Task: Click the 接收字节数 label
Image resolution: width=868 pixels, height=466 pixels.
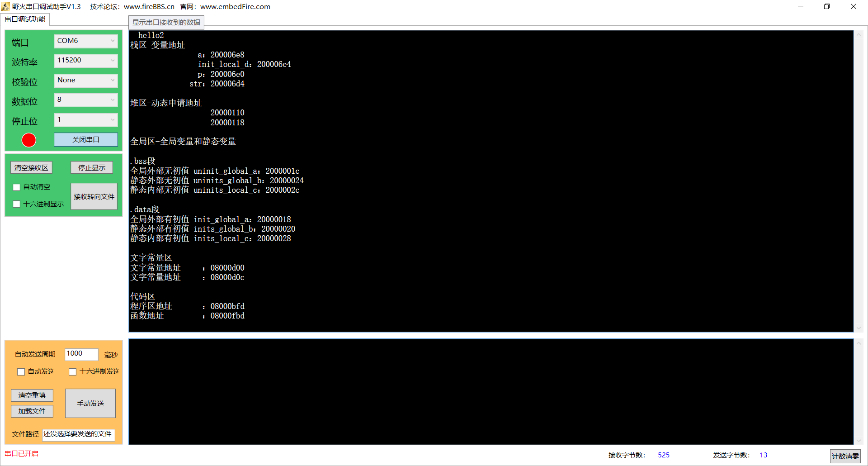Action: click(627, 455)
